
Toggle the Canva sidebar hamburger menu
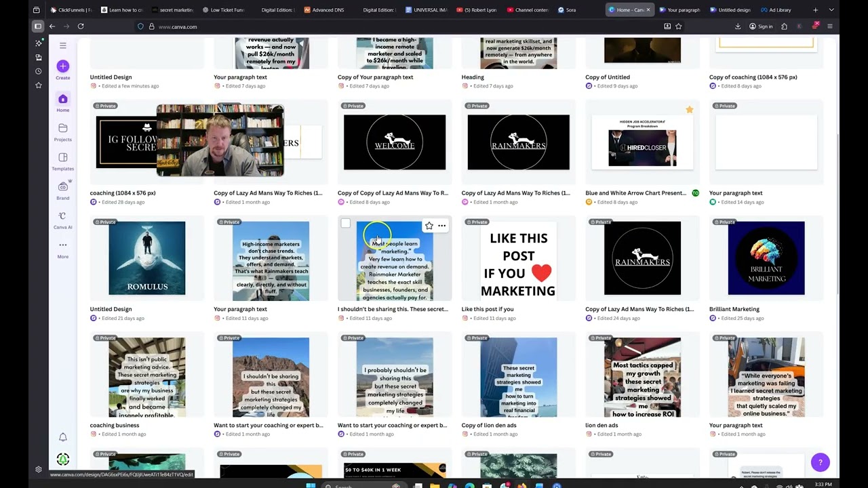[62, 45]
